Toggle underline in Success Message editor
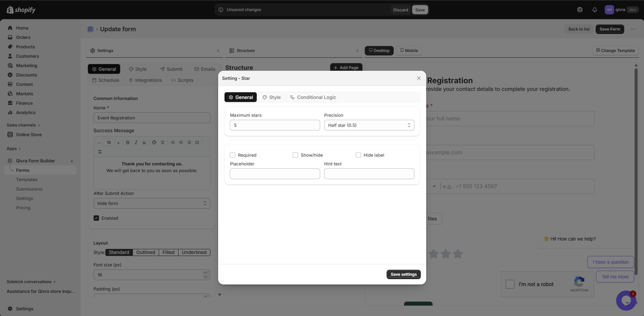Screen dimensions: 644x316 click(144, 143)
